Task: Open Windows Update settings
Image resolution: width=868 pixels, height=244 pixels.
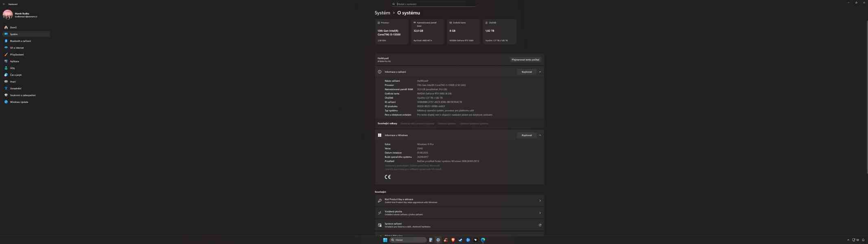Action: pos(26,102)
